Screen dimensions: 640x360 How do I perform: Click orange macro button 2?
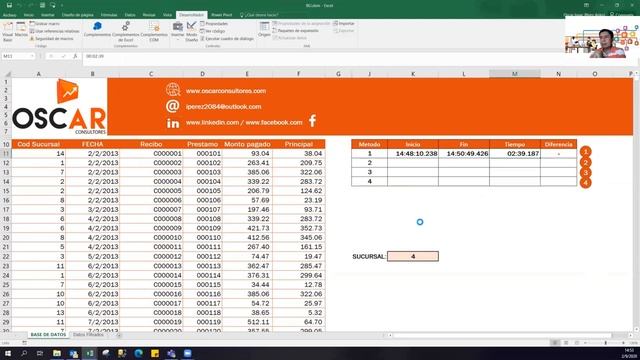[x=585, y=162]
